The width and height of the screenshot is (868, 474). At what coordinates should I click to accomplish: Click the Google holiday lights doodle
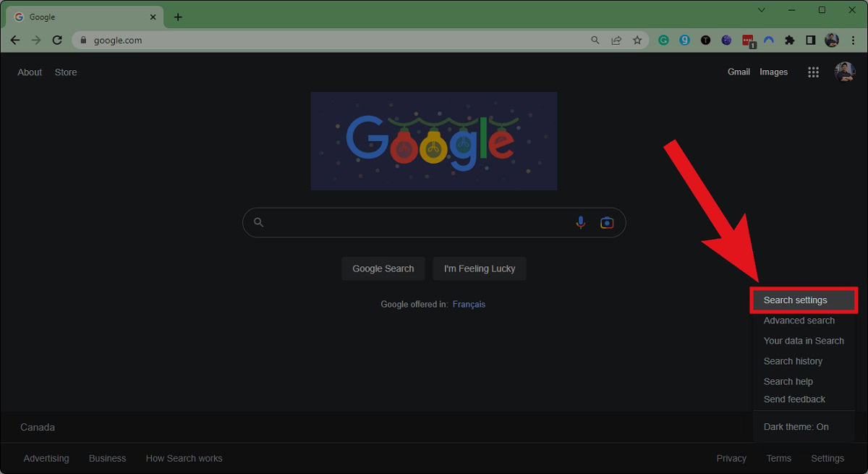[433, 141]
